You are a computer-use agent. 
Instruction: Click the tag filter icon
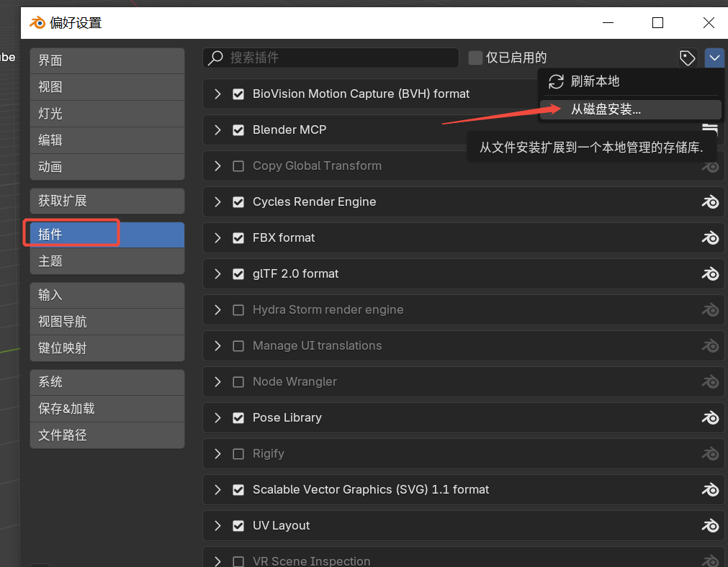[687, 58]
